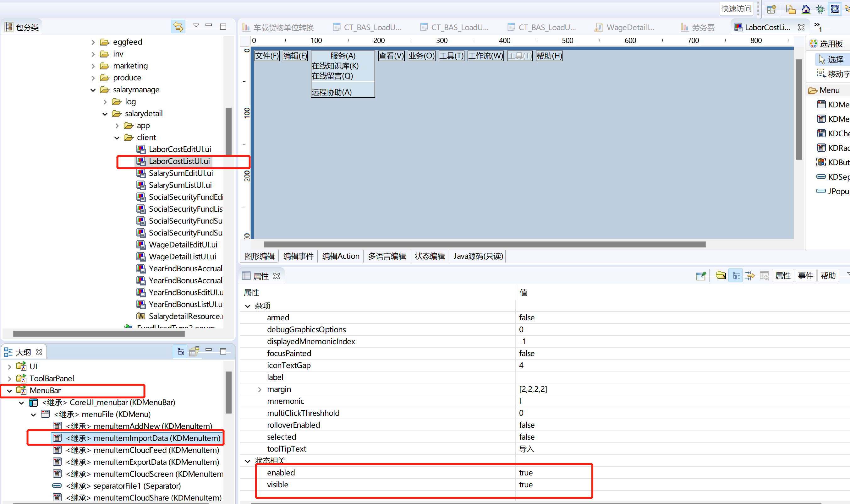Click the Open Perspective icon in top toolbar
The width and height of the screenshot is (850, 504).
(x=771, y=9)
